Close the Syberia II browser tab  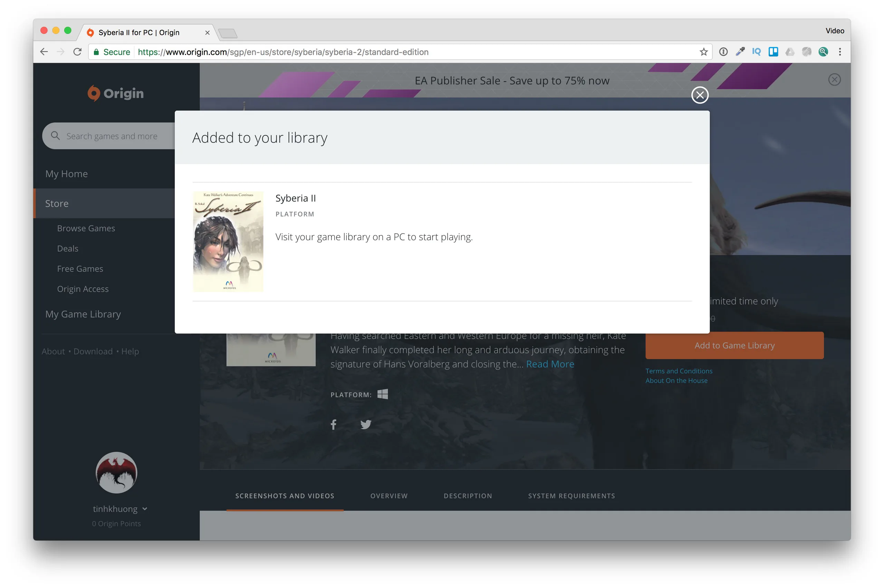(x=207, y=32)
